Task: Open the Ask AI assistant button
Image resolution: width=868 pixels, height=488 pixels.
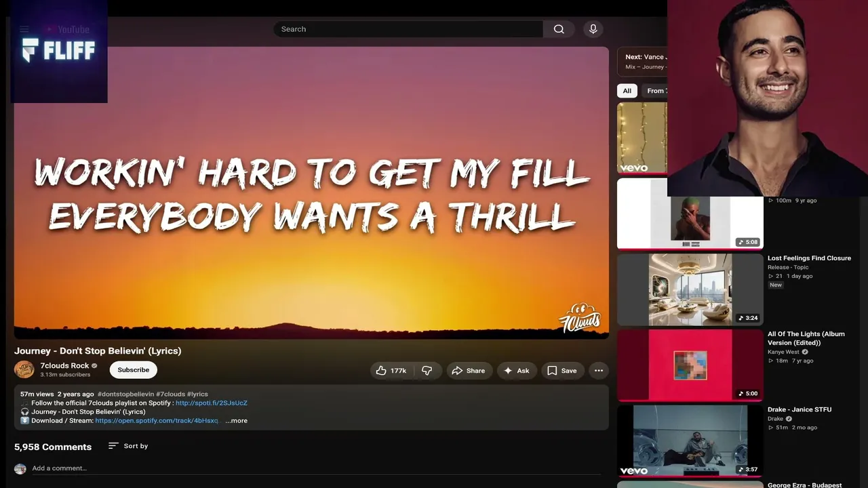Action: 517,371
